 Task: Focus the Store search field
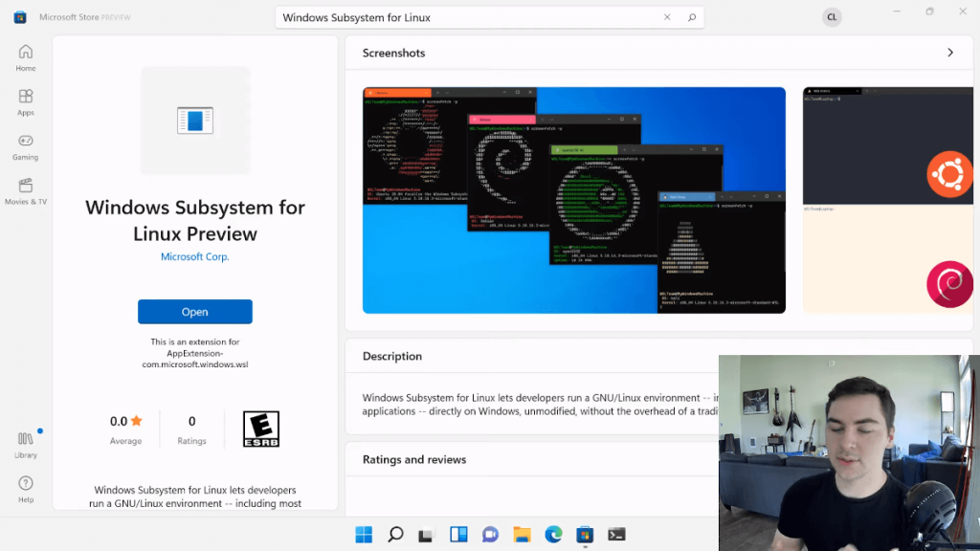pos(469,17)
